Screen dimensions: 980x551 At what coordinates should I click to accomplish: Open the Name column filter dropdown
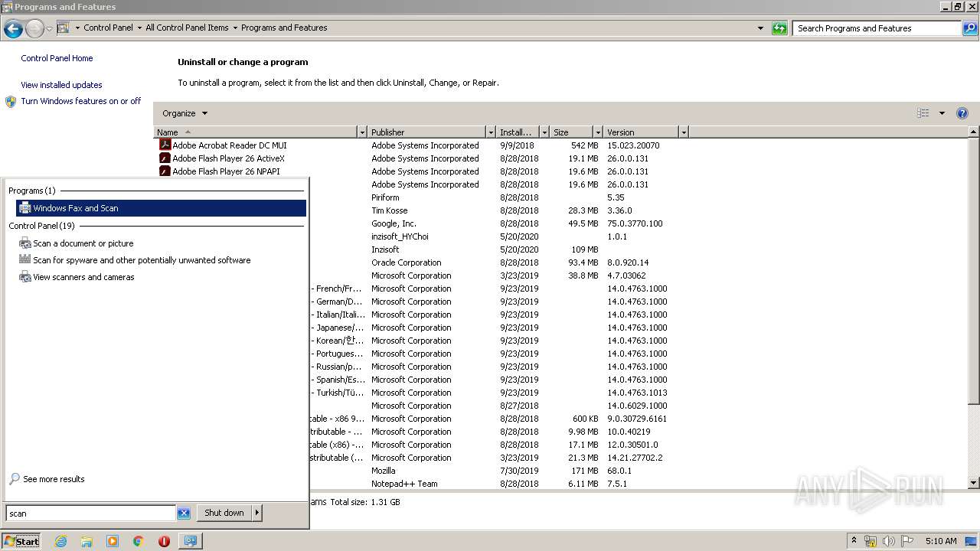pyautogui.click(x=362, y=132)
